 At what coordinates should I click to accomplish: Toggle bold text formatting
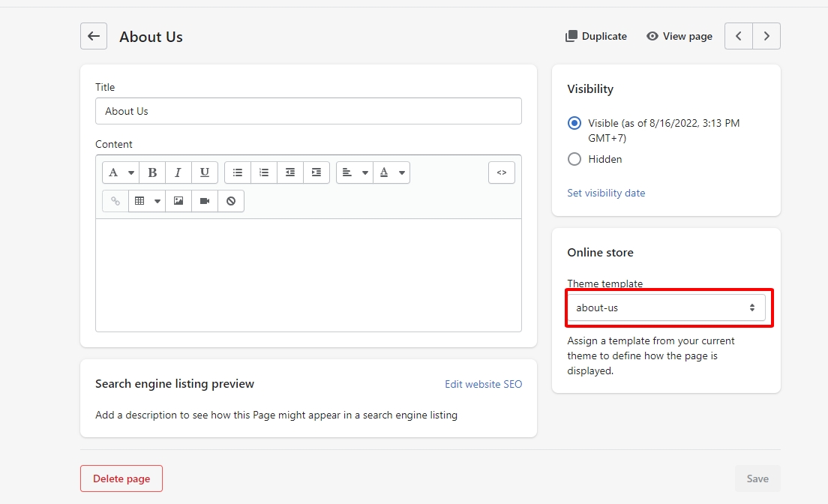tap(152, 172)
